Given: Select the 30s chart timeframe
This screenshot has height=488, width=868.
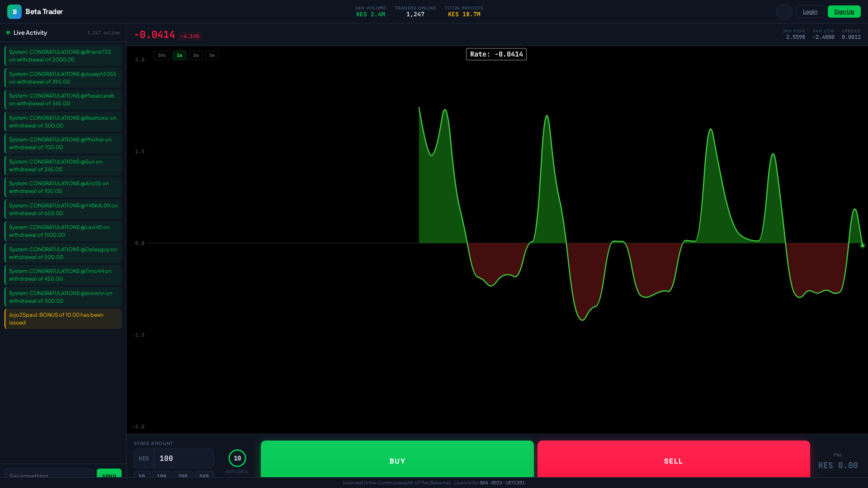Looking at the screenshot, I should tap(162, 56).
